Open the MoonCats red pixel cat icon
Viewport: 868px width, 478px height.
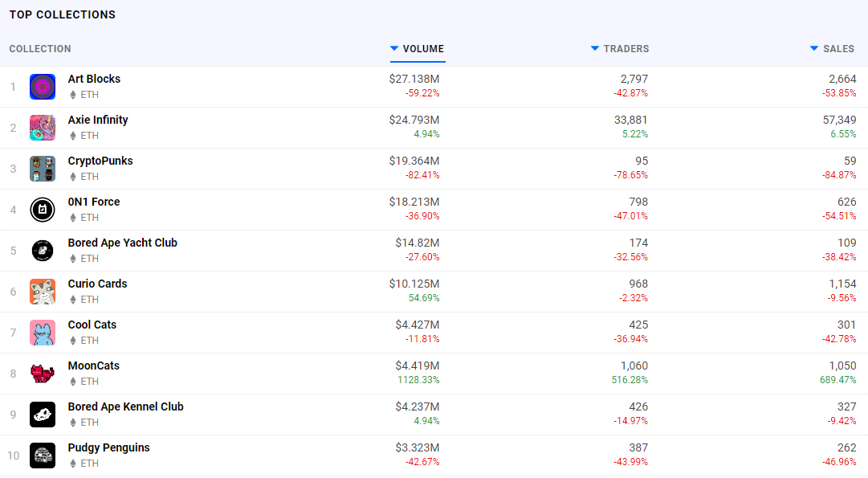point(43,374)
